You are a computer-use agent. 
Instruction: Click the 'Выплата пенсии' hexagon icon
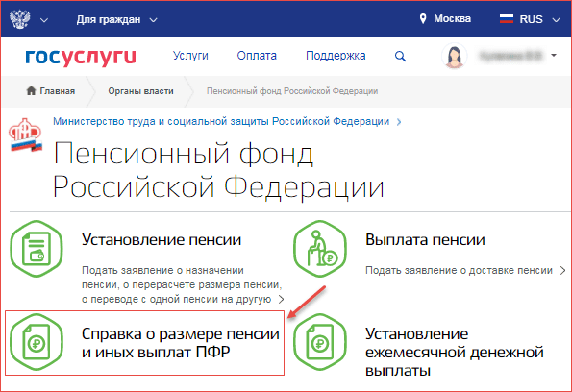(x=320, y=249)
